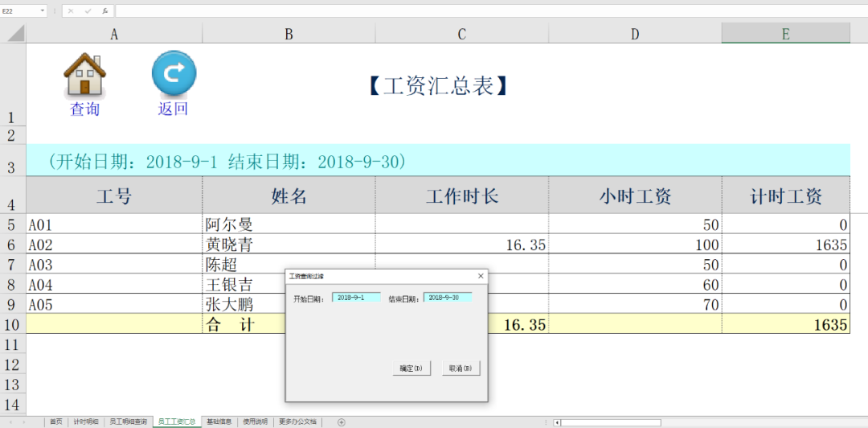Image resolution: width=868 pixels, height=428 pixels.
Task: Click the 开始日期 input field
Action: 355,298
